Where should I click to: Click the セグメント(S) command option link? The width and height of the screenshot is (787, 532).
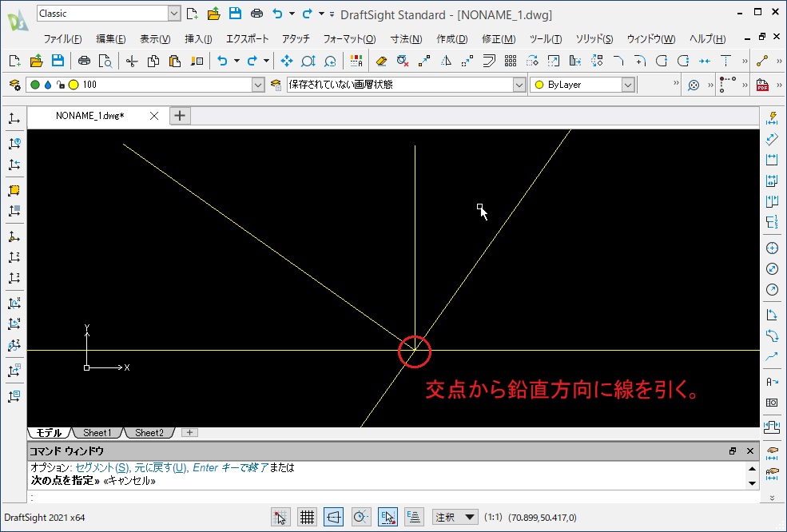(x=102, y=468)
